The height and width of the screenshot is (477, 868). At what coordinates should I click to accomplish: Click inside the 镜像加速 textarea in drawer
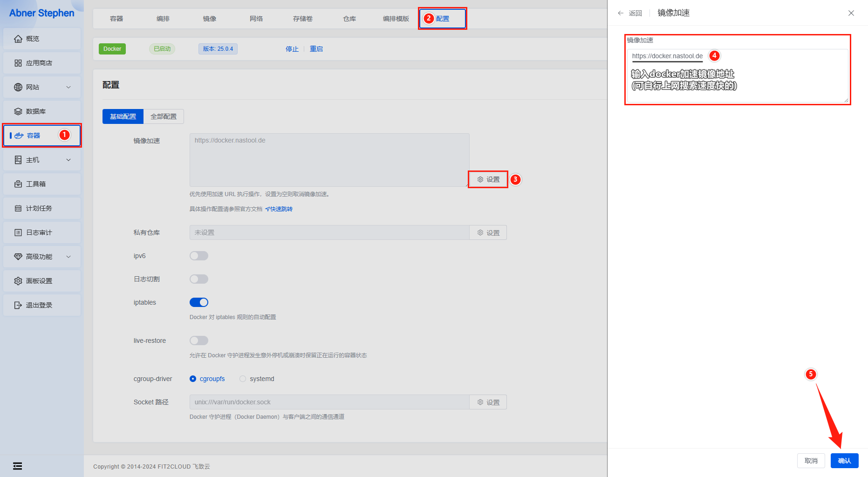(738, 75)
